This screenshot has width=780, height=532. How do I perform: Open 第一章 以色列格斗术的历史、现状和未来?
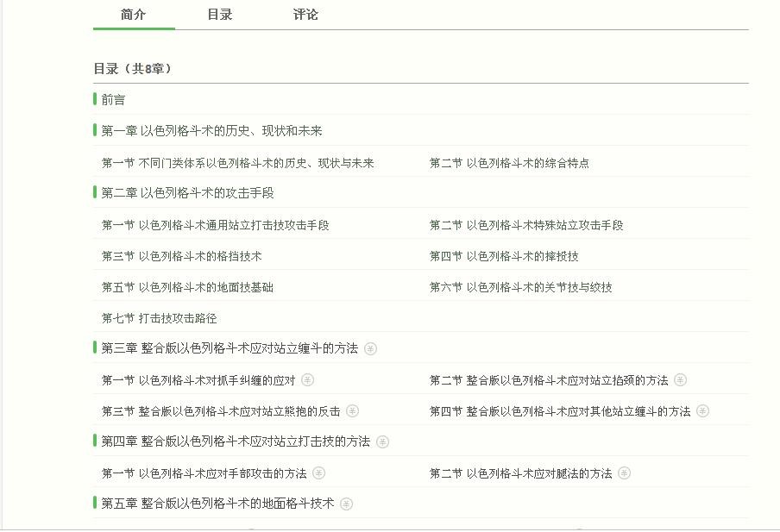point(211,131)
